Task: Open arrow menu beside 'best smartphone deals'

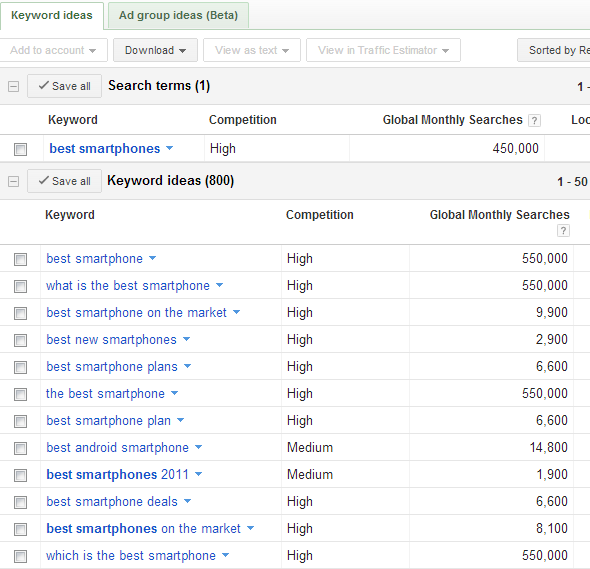Action: click(187, 501)
